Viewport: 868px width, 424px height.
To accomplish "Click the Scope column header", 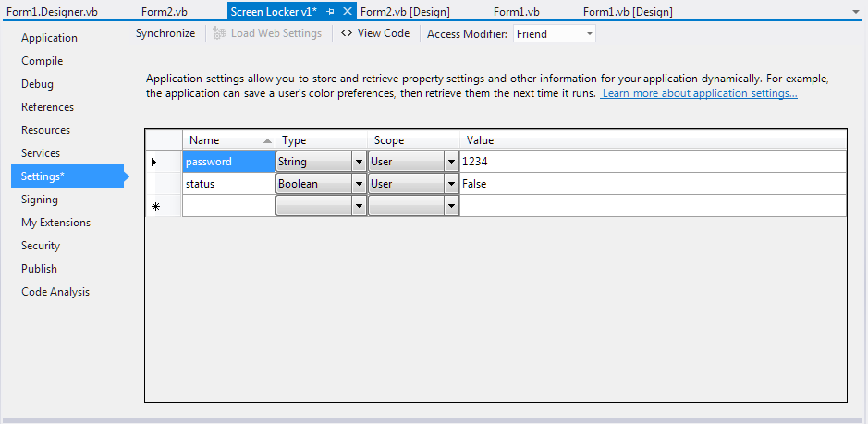I will pyautogui.click(x=413, y=140).
